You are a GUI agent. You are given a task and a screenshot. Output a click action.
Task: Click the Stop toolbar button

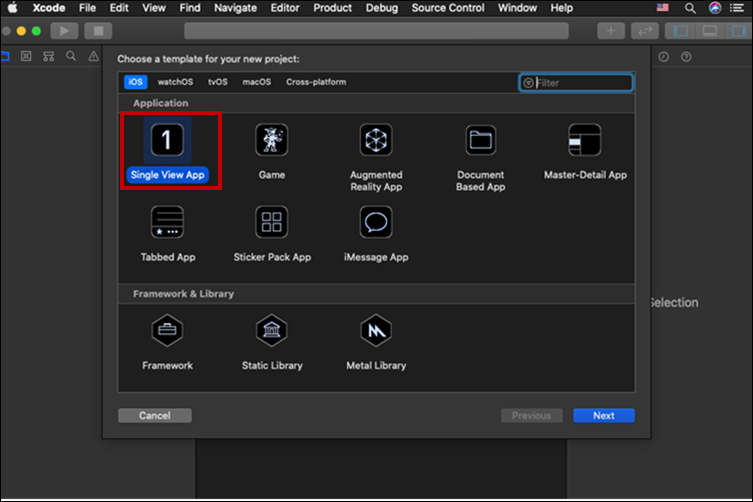98,31
